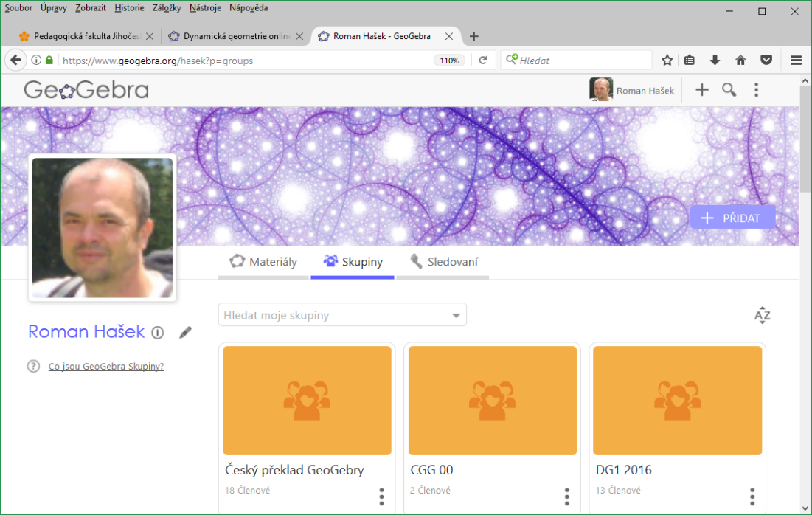Open GeoGebra header three-dot menu
Viewport: 812px width, 515px height.
[x=756, y=89]
